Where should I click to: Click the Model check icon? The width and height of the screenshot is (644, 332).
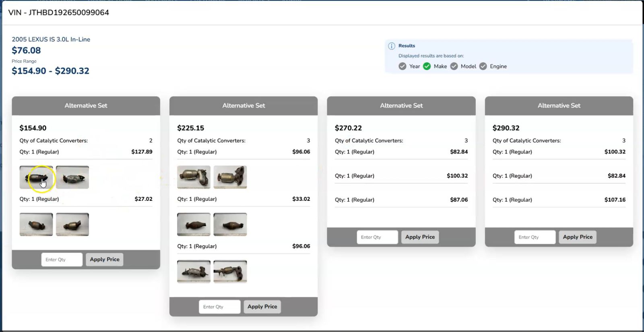pyautogui.click(x=454, y=66)
